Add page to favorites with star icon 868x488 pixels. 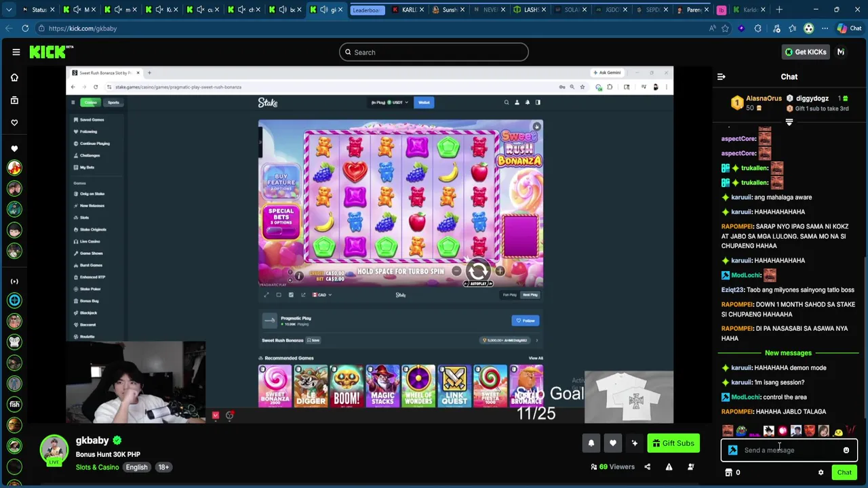click(725, 28)
